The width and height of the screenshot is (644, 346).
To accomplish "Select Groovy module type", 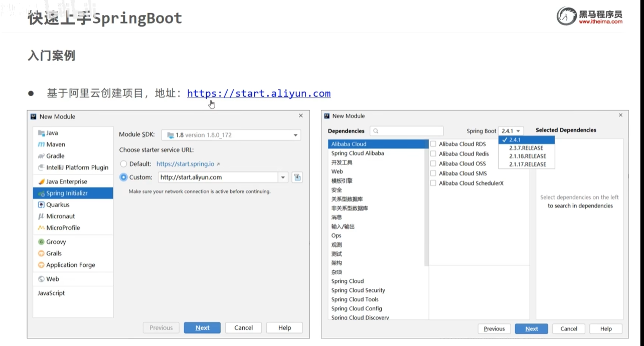I will (73, 242).
